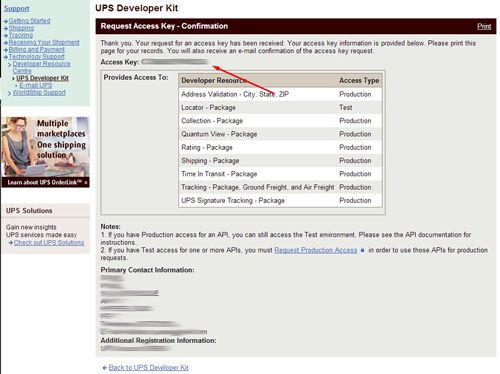This screenshot has width=500, height=374.
Task: Click the Request Access Key - Confirmation header
Action: point(164,26)
